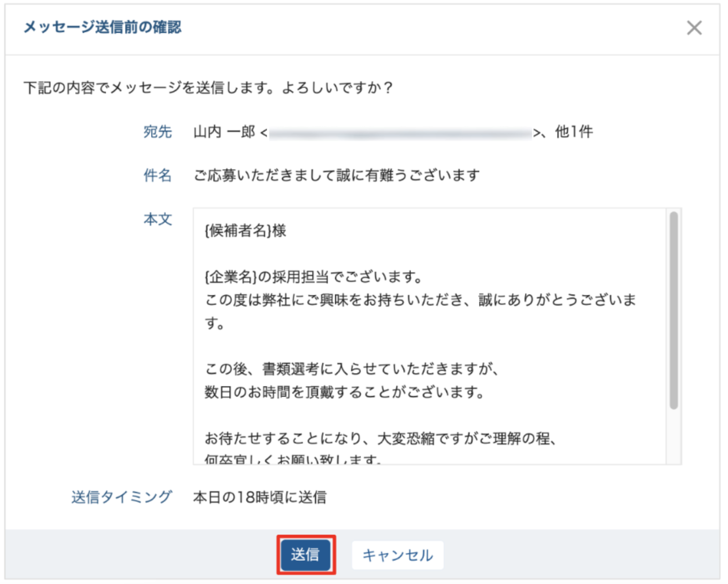Click the 本文 field label
The image size is (728, 584).
pos(157,219)
